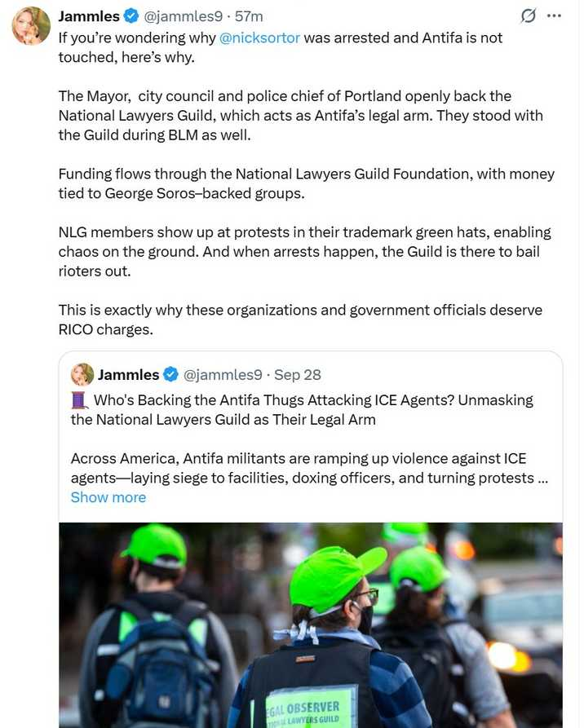Expand quoted post with Show more
The image size is (584, 728).
108,497
